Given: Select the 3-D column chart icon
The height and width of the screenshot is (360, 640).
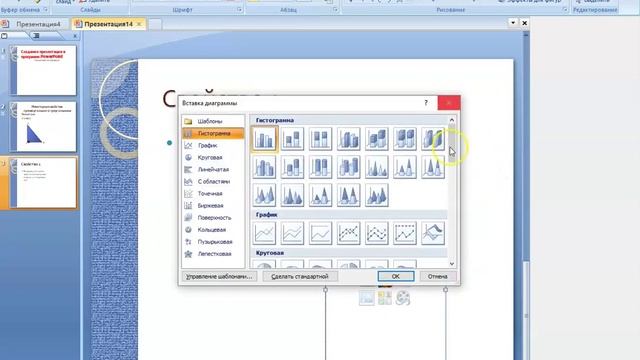Looking at the screenshot, I should (x=433, y=139).
